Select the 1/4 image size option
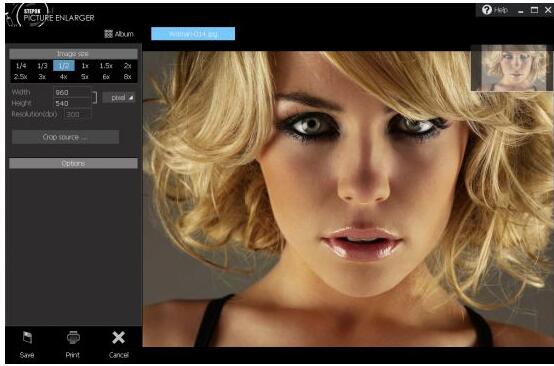 (21, 66)
